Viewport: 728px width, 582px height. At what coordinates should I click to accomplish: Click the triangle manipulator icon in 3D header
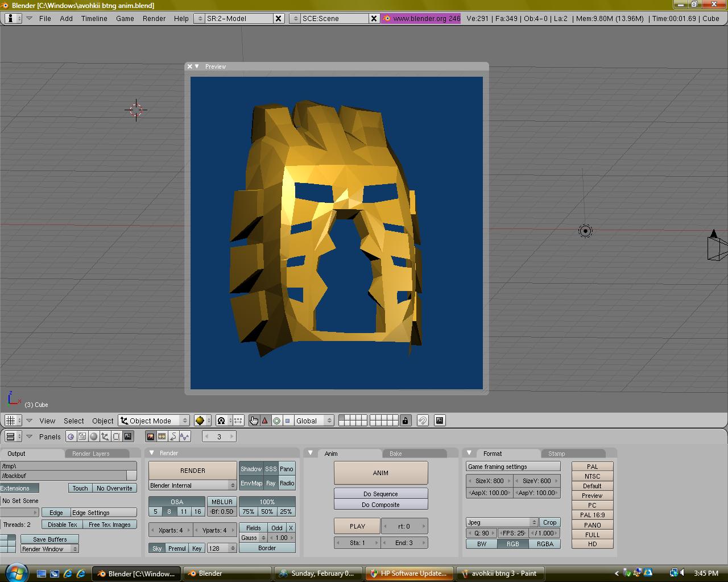click(265, 421)
